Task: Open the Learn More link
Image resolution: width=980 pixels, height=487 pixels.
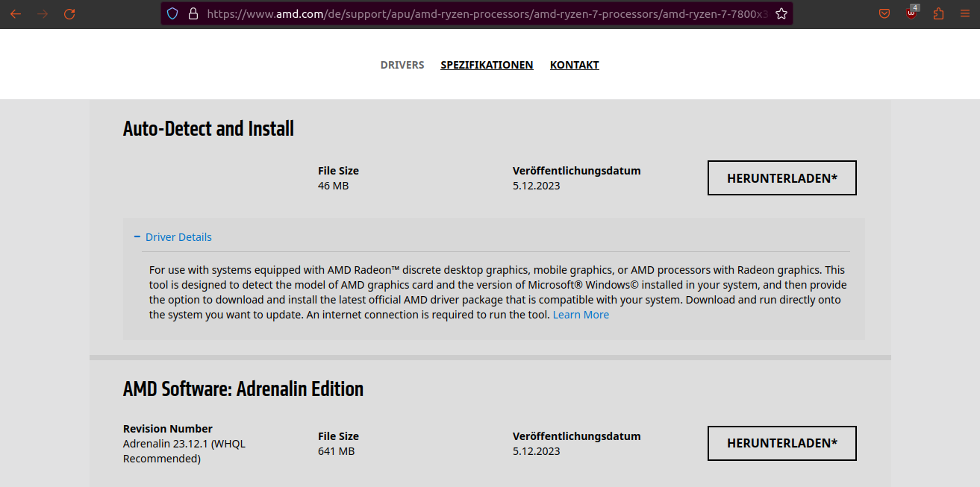Action: (x=581, y=315)
